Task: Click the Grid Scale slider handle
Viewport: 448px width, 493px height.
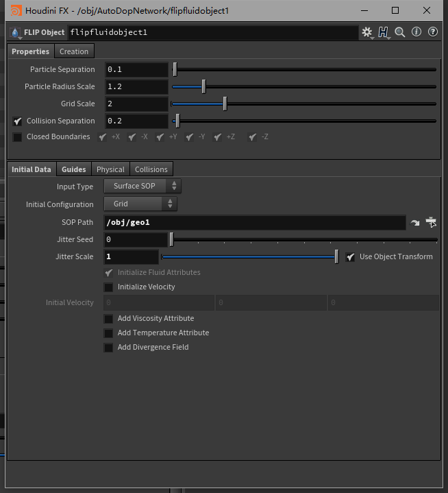Action: tap(225, 104)
